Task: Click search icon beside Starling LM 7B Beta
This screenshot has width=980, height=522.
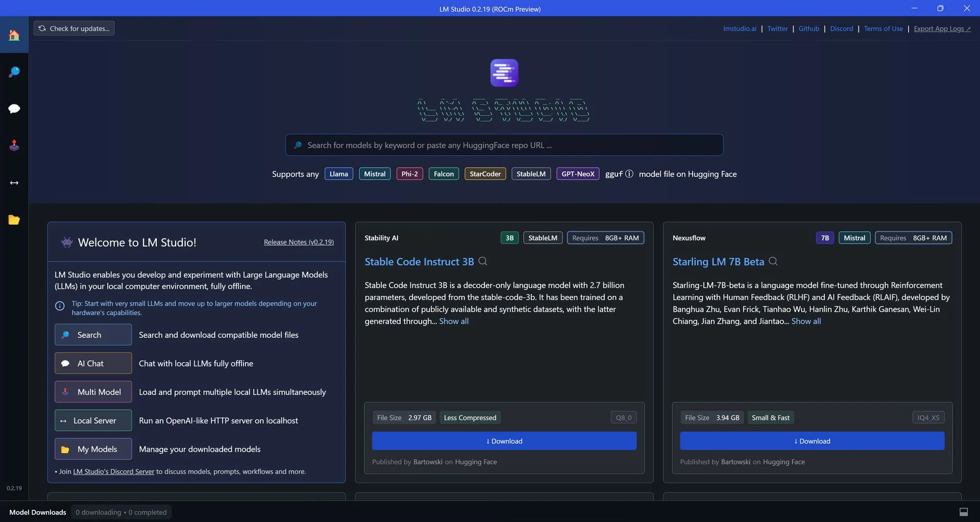Action: (773, 261)
